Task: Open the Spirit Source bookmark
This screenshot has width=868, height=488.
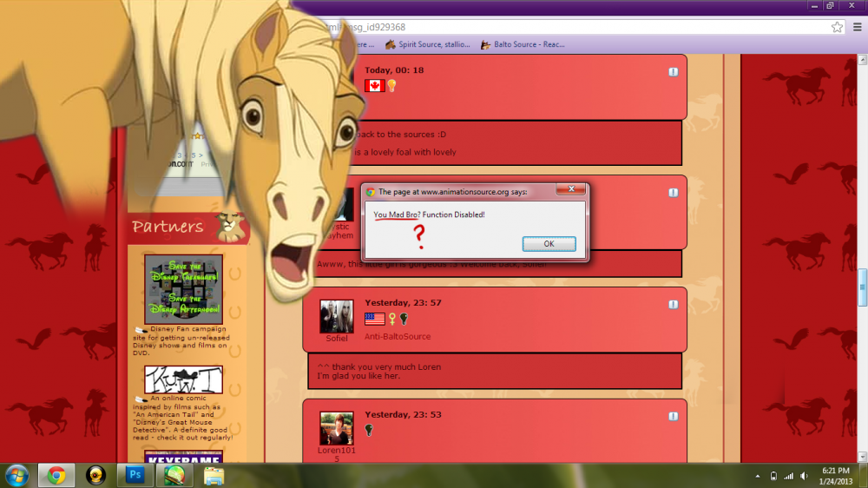Action: pos(428,44)
